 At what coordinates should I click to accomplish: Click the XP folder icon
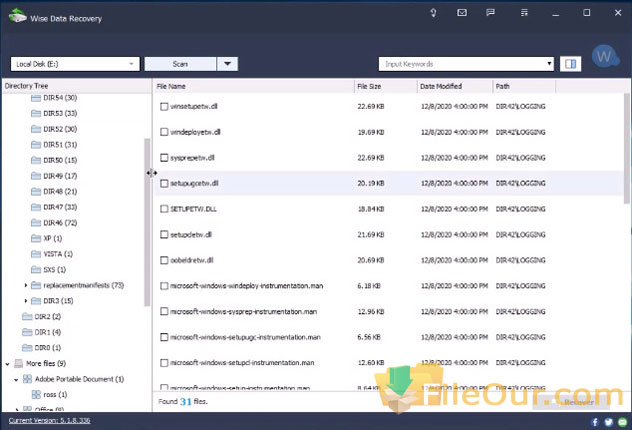(x=36, y=239)
